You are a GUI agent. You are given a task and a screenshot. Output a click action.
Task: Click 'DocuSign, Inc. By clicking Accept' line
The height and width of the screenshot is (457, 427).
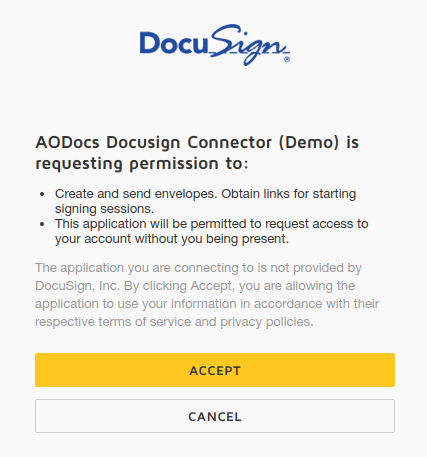[x=195, y=286]
